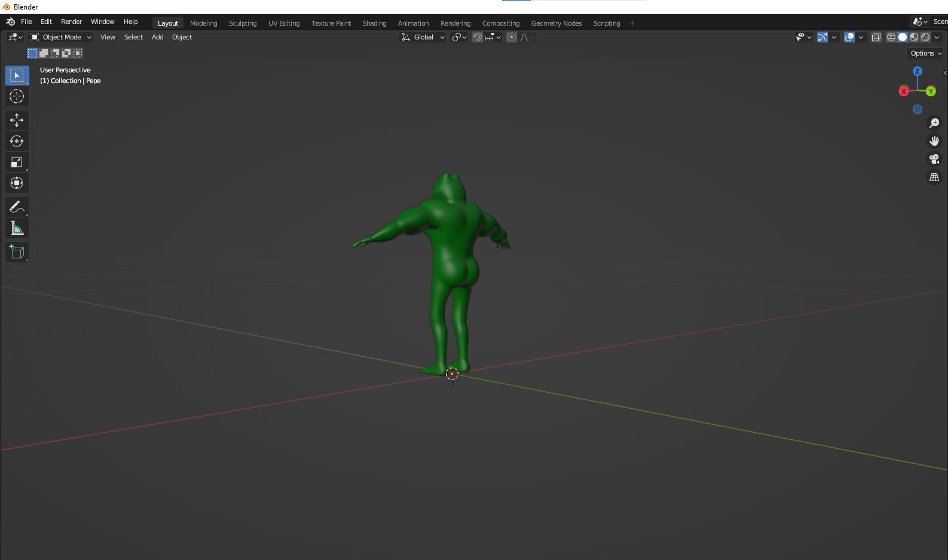The width and height of the screenshot is (948, 560).
Task: Open the Object Mode dropdown
Action: pos(61,37)
